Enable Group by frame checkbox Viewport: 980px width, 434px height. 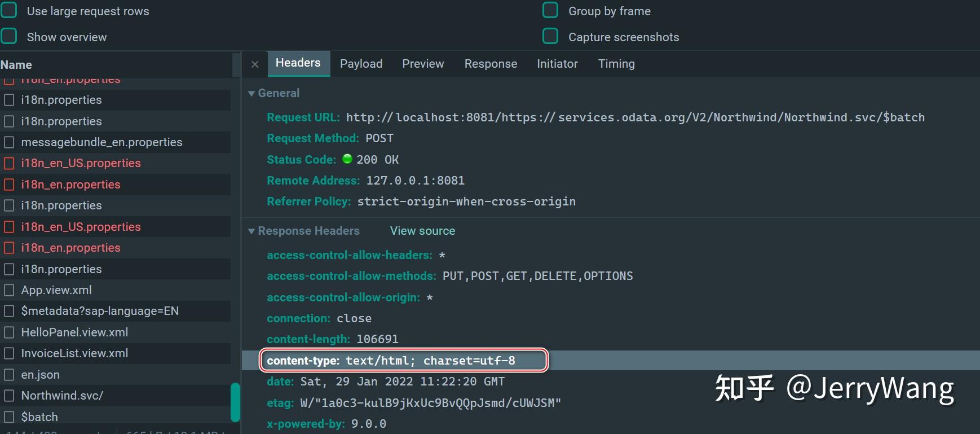(550, 11)
